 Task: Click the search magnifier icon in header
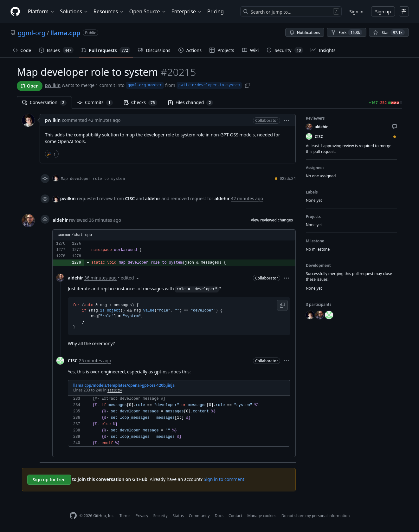tap(246, 11)
